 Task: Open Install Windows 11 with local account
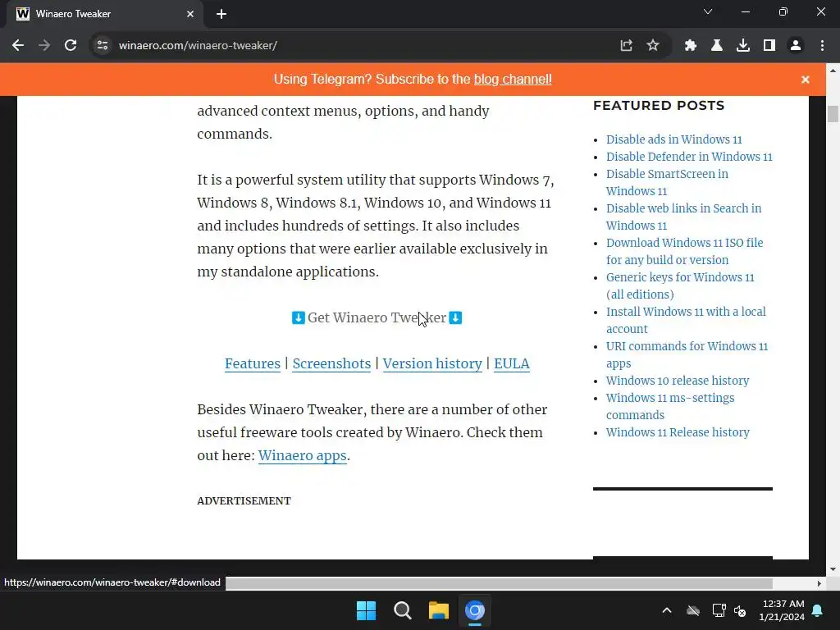pyautogui.click(x=686, y=320)
